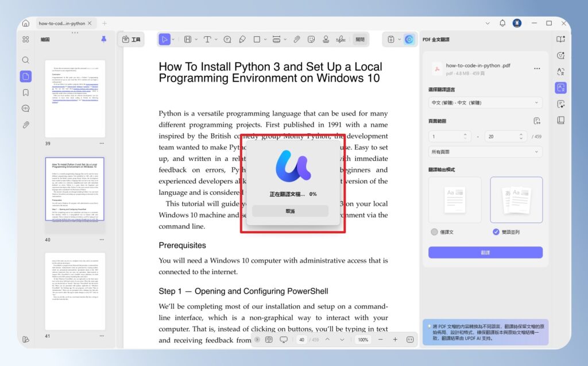Select the sticker tool
Image resolution: width=588 pixels, height=366 pixels.
[311, 40]
